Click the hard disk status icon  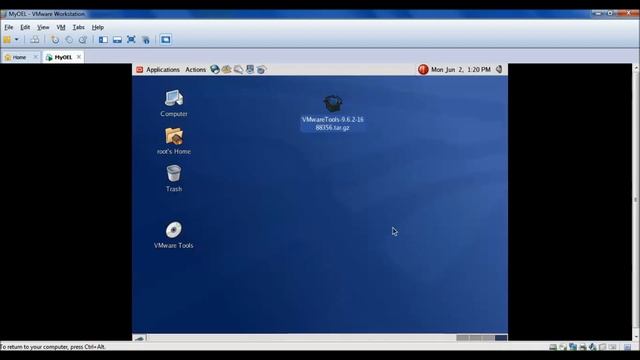click(x=553, y=347)
